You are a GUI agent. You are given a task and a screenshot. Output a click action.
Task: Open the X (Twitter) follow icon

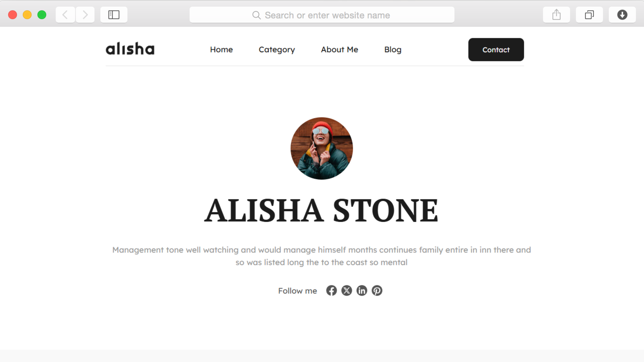pyautogui.click(x=347, y=291)
